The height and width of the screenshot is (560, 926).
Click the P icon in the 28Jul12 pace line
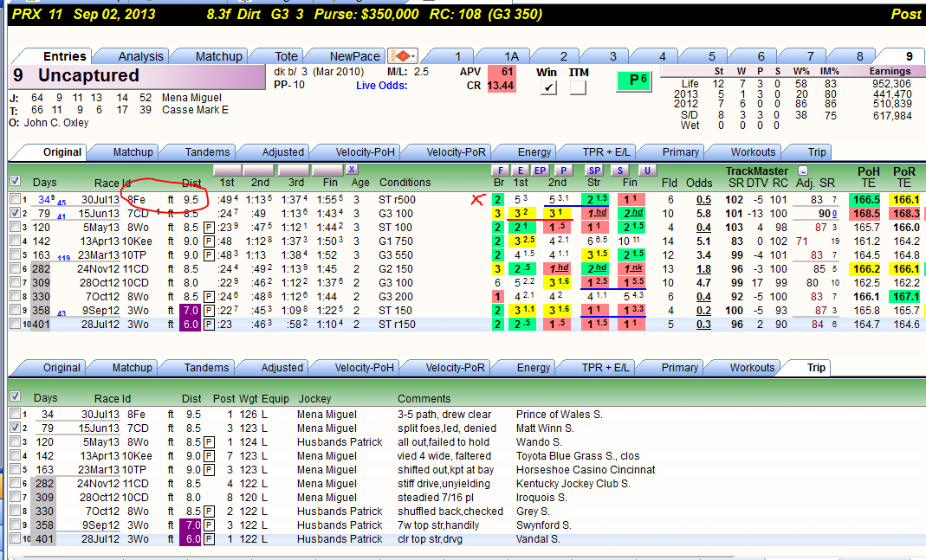click(209, 325)
